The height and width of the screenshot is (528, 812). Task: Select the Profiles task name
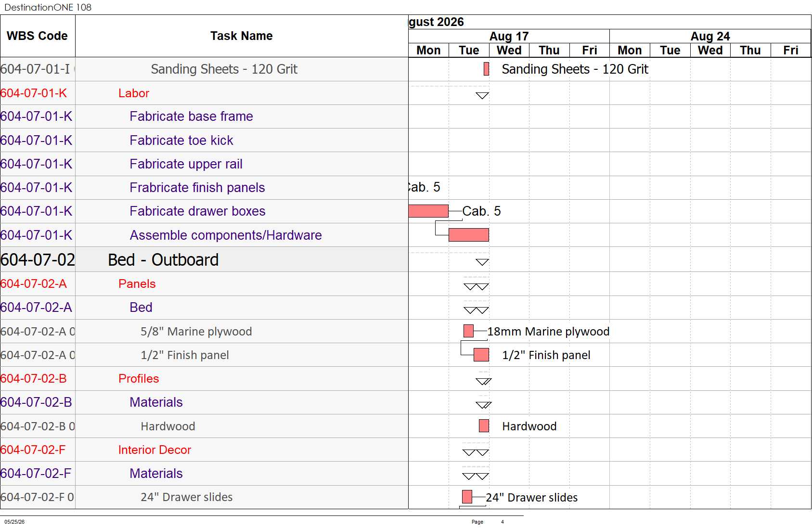click(x=139, y=378)
